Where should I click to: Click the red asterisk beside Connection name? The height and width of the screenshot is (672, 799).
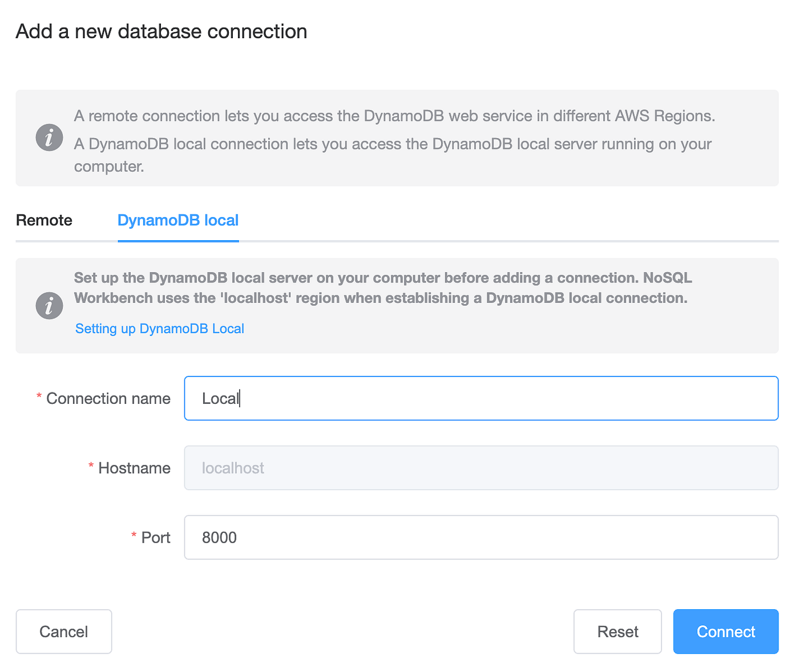39,396
